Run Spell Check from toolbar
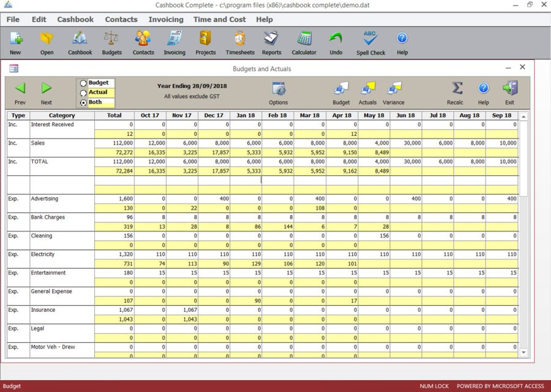The image size is (551, 392). click(370, 39)
